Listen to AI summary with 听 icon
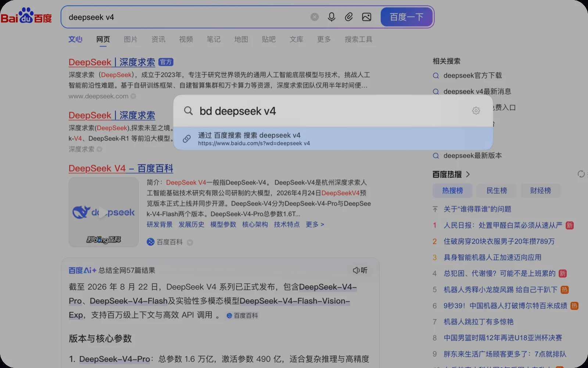This screenshot has height=368, width=588. point(360,270)
